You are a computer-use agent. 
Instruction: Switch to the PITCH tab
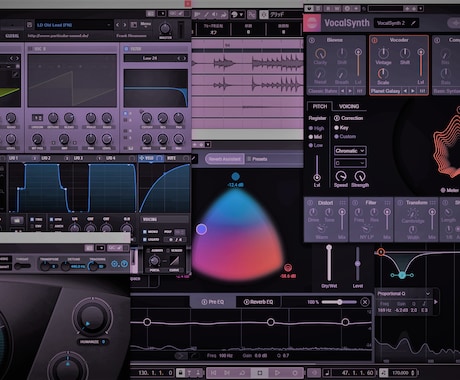point(320,106)
